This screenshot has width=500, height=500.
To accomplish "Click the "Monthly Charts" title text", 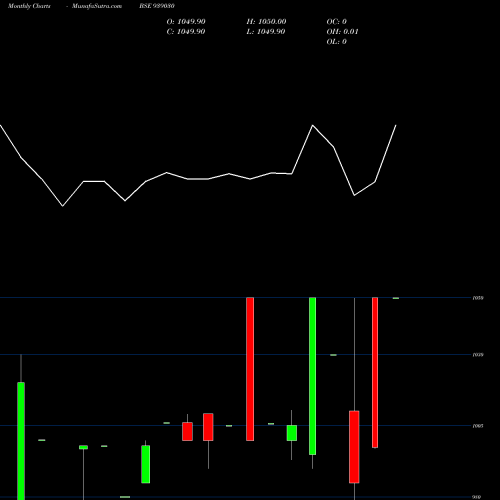I will 29,6.
